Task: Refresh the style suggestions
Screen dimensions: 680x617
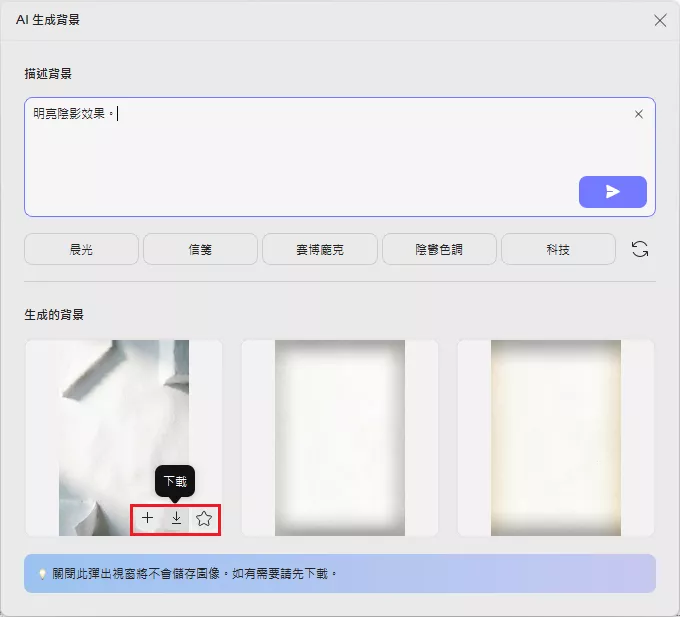Action: click(640, 249)
